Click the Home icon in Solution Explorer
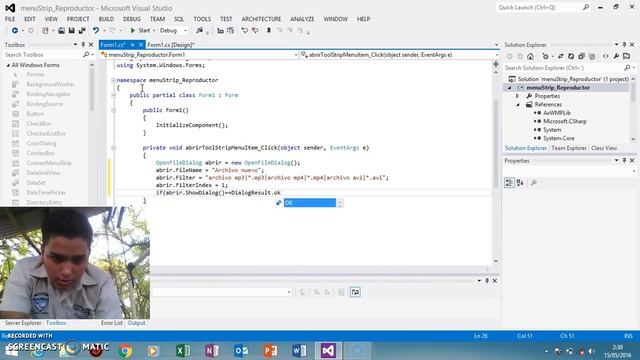The image size is (640, 360). point(530,56)
